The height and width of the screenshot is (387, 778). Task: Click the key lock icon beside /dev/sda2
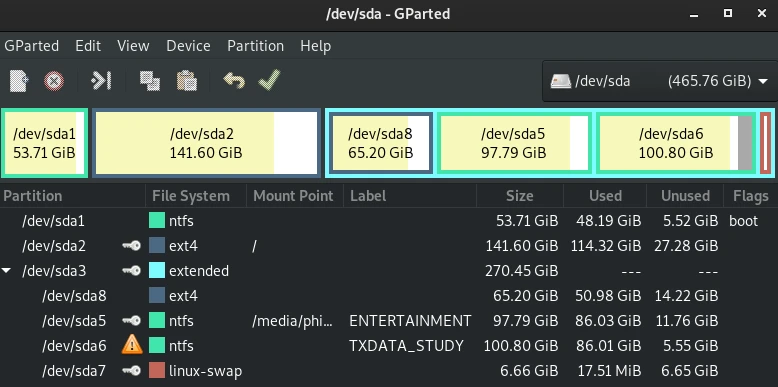[131, 246]
